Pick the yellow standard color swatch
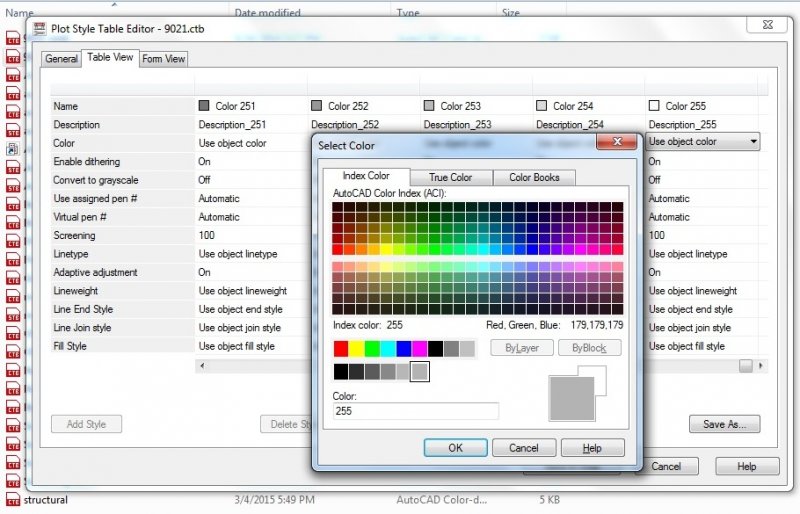 (x=357, y=349)
